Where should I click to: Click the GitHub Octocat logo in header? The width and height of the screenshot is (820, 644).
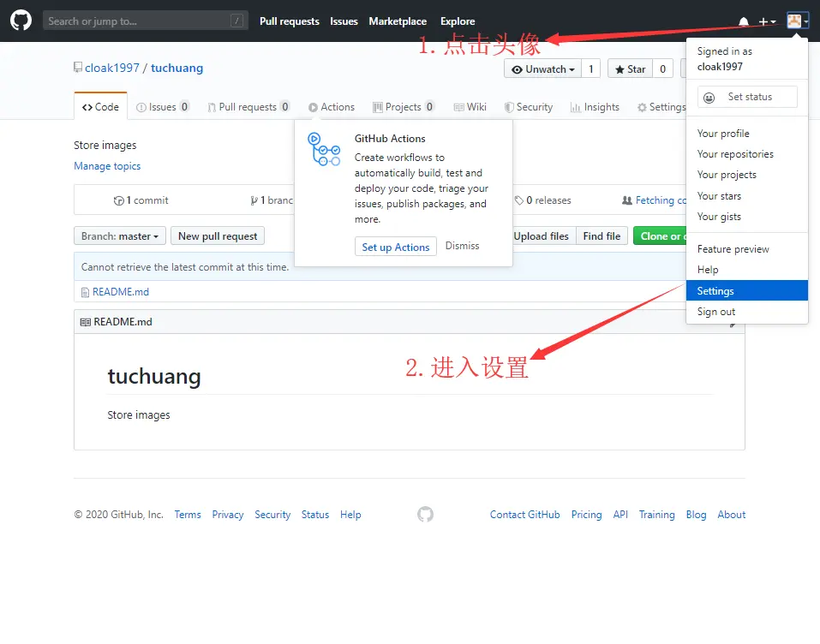[21, 21]
